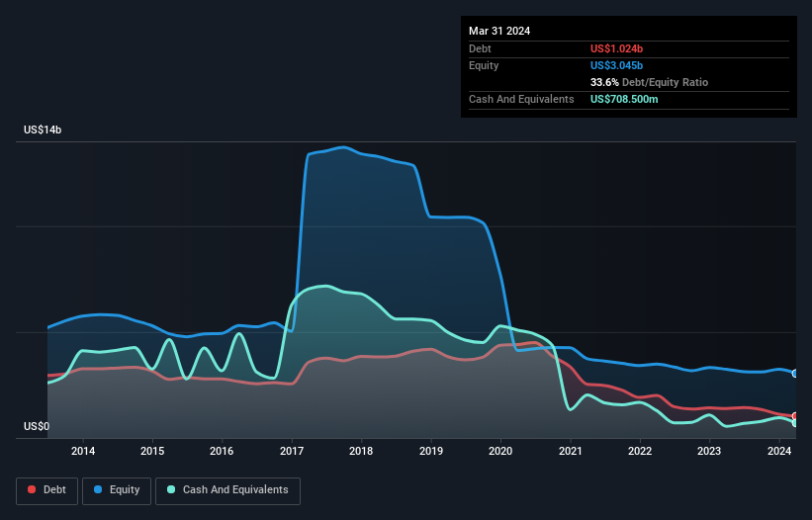Viewport: 812px width, 520px height.
Task: Click the blue Equity legend dot
Action: (98, 489)
